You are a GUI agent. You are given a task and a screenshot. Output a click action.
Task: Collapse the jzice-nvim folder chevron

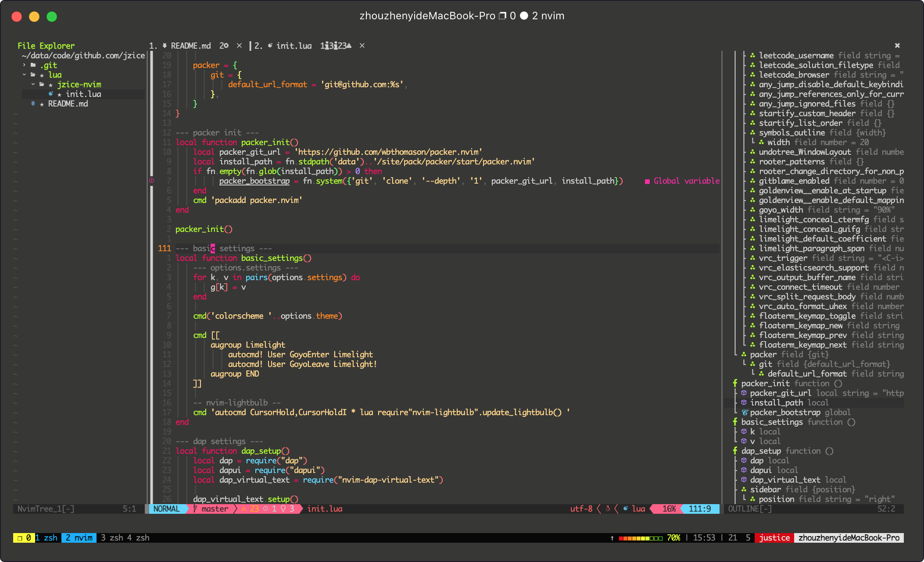[33, 84]
